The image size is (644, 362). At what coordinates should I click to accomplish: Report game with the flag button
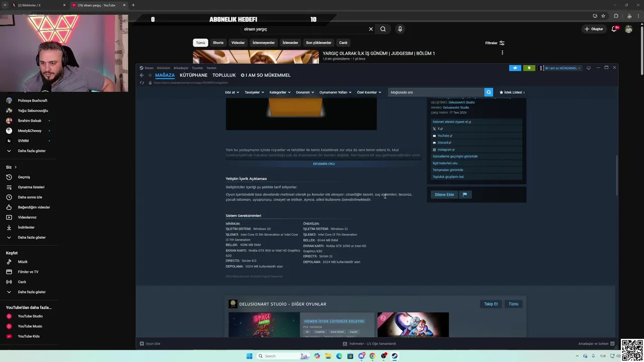[465, 195]
